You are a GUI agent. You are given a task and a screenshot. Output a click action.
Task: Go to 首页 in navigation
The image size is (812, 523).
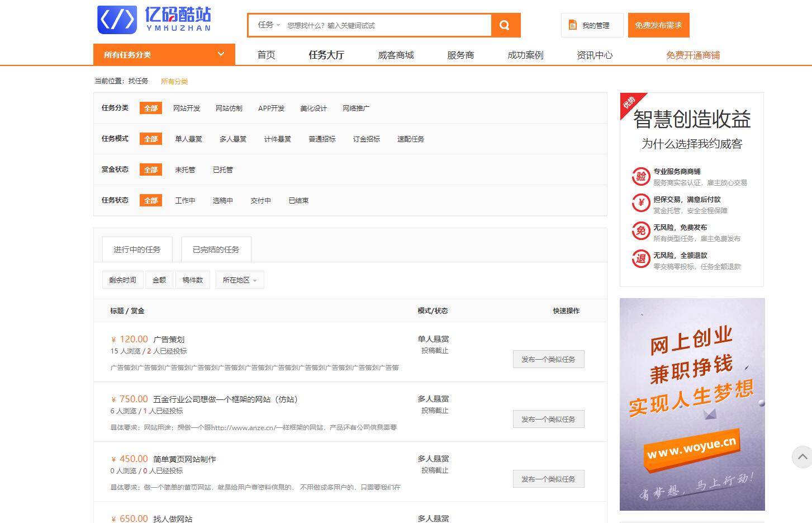click(x=266, y=55)
